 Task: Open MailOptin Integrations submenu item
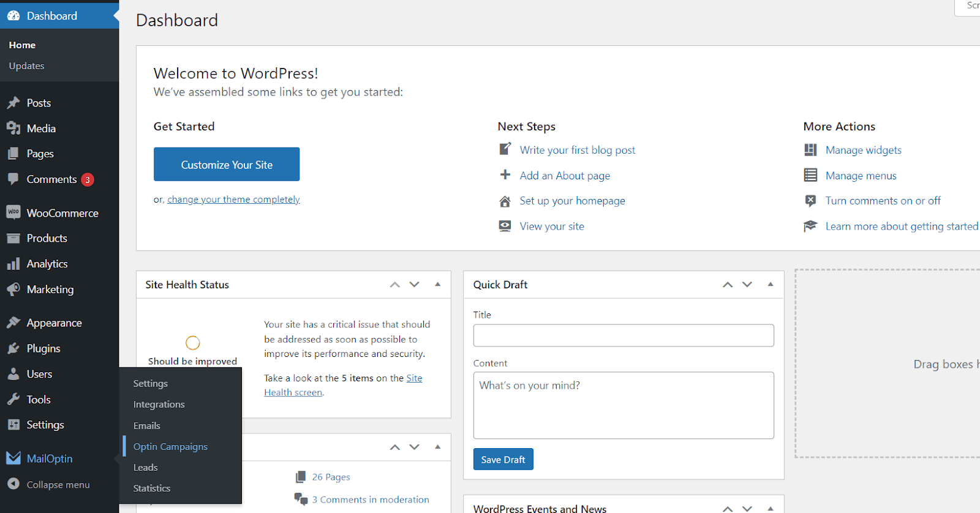tap(159, 405)
